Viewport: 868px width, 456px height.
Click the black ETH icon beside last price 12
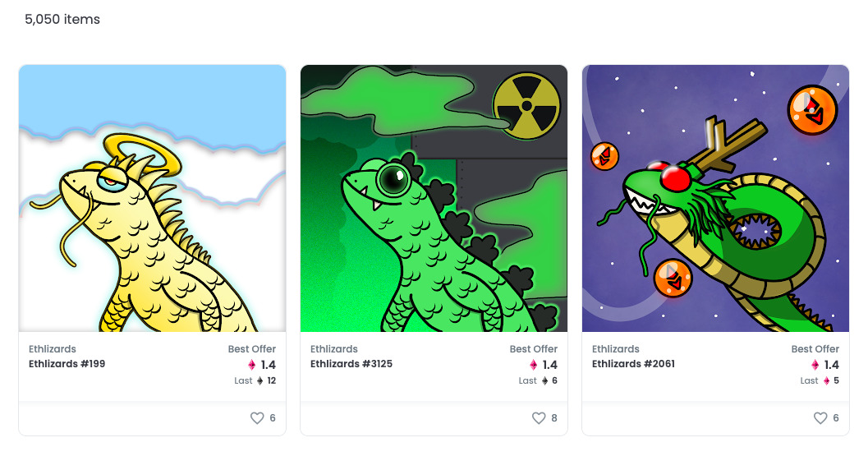coord(260,380)
